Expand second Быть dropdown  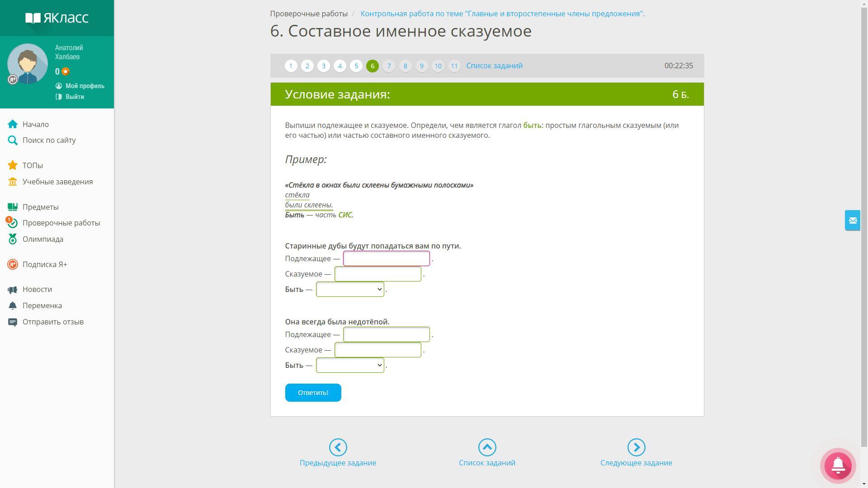coord(350,365)
